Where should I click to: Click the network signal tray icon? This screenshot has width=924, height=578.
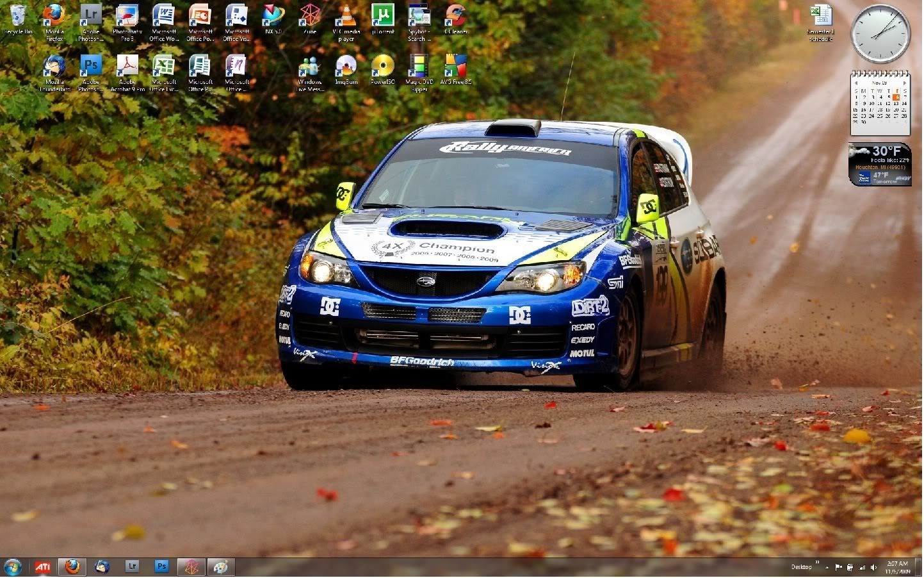862,568
